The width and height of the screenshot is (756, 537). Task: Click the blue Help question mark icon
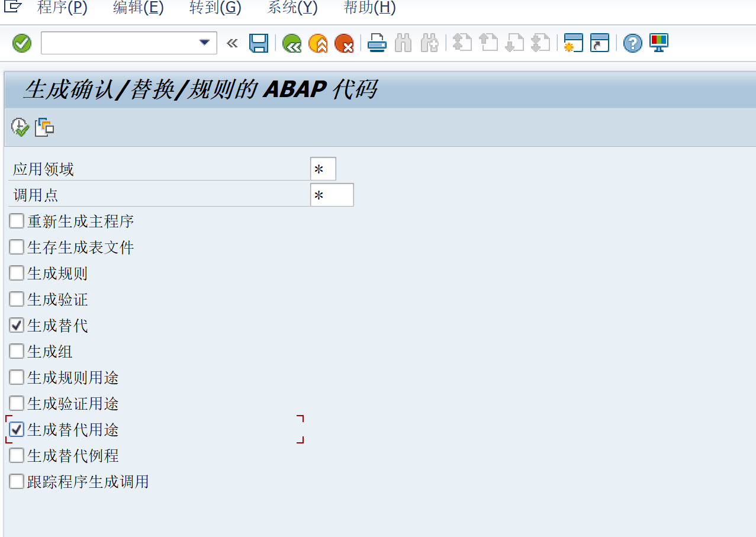click(633, 43)
